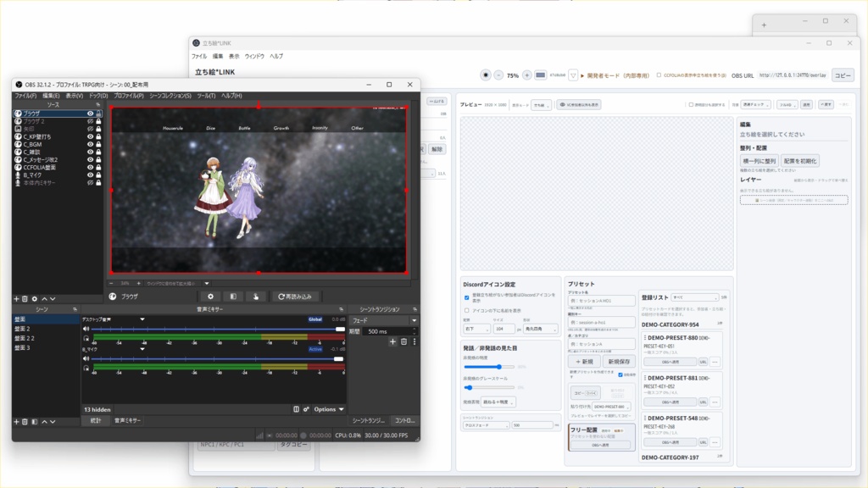868x488 pixels.
Task: Open the 右下 position dropdown
Action: point(476,329)
